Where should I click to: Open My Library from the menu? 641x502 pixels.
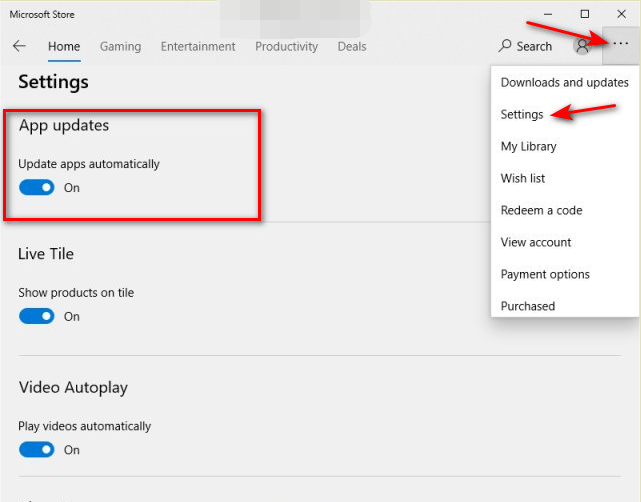(528, 146)
